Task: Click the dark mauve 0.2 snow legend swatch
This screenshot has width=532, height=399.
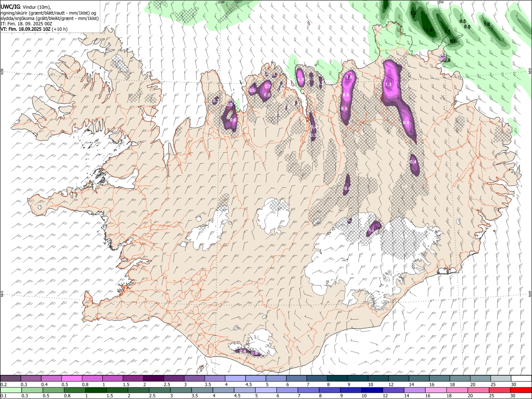Action: click(x=10, y=378)
